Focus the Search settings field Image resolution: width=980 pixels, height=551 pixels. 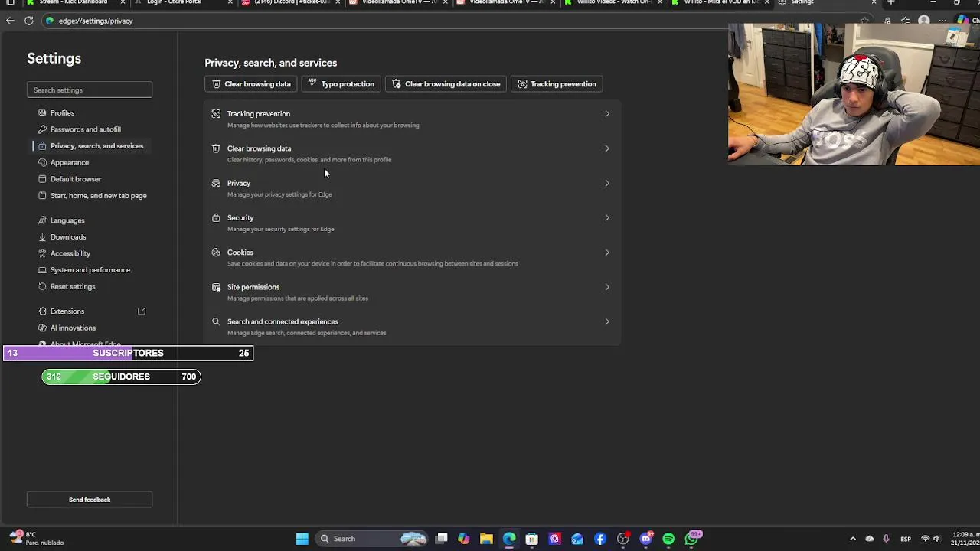pos(90,90)
